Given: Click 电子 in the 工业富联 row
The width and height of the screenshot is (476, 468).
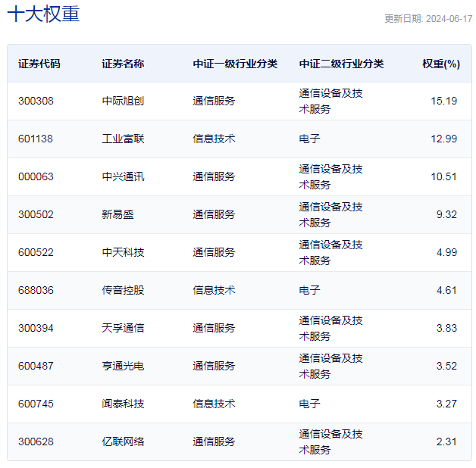Looking at the screenshot, I should click(310, 139).
